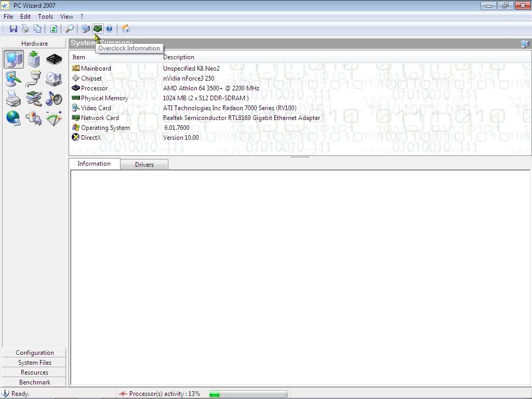Click the Home house toolbar icon

pyautogui.click(x=126, y=29)
